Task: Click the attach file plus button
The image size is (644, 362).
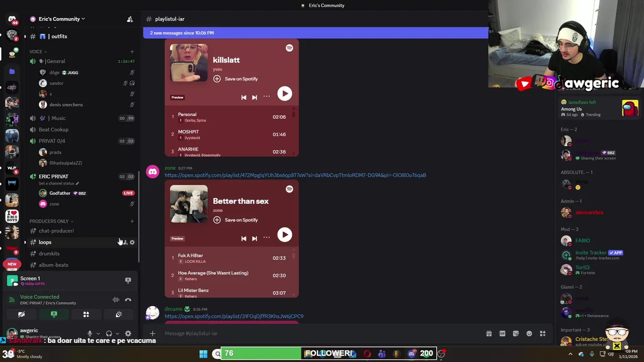Action: [152, 333]
